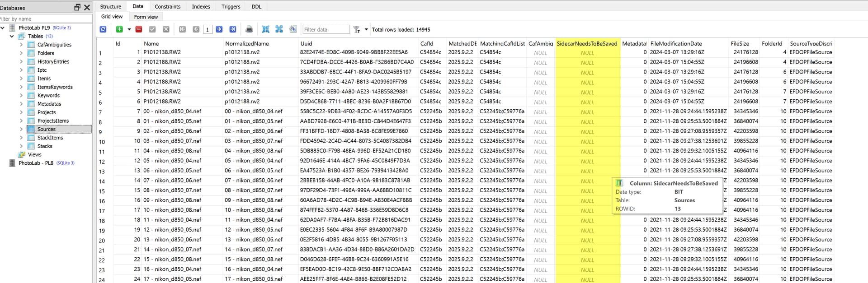
Task: Delete selected row with red minus icon
Action: tap(139, 29)
